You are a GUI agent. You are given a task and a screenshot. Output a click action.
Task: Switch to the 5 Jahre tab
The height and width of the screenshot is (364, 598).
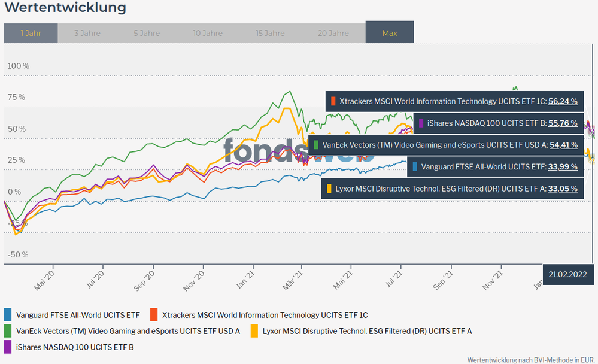pyautogui.click(x=147, y=33)
